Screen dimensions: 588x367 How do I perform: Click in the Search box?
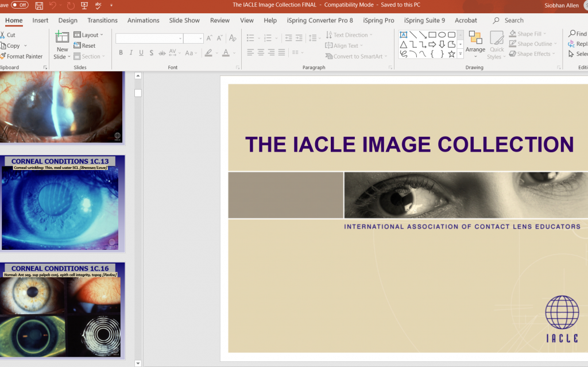(514, 20)
